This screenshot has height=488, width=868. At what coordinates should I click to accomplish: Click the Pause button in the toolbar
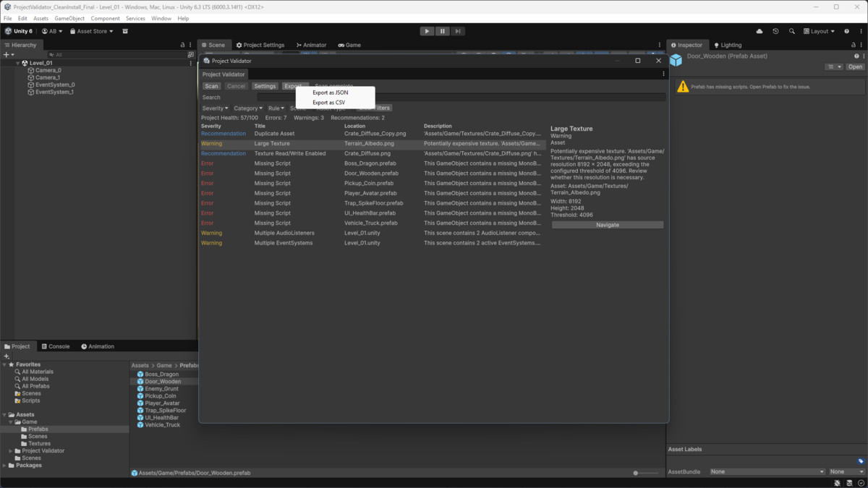click(443, 31)
